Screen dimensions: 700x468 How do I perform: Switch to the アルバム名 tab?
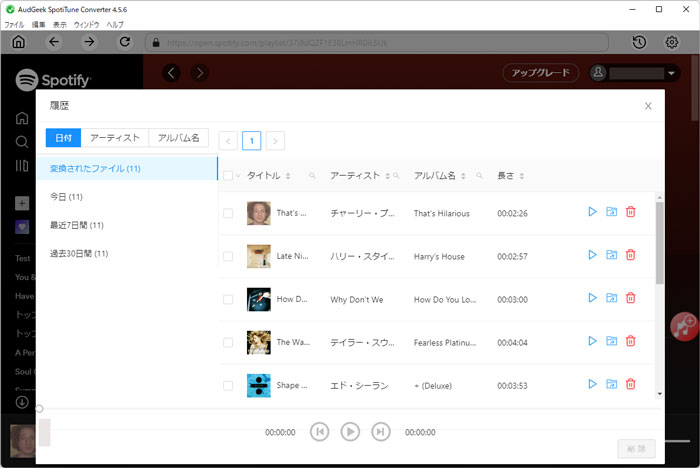pos(179,138)
